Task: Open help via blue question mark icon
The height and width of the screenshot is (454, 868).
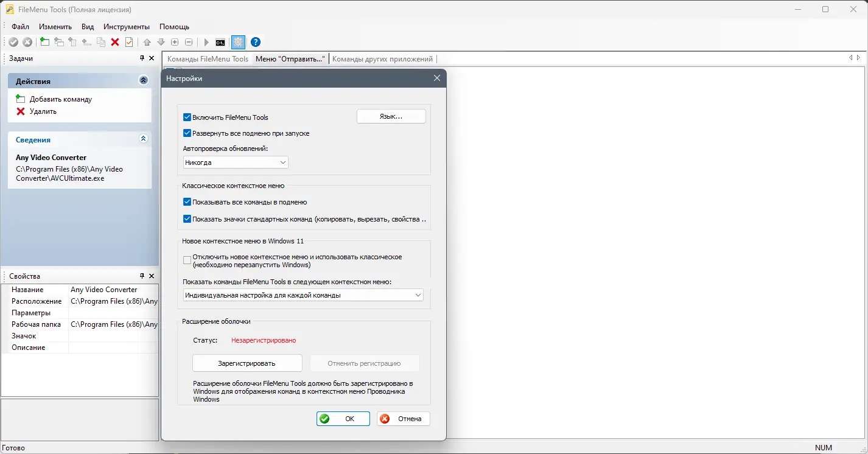Action: point(256,42)
